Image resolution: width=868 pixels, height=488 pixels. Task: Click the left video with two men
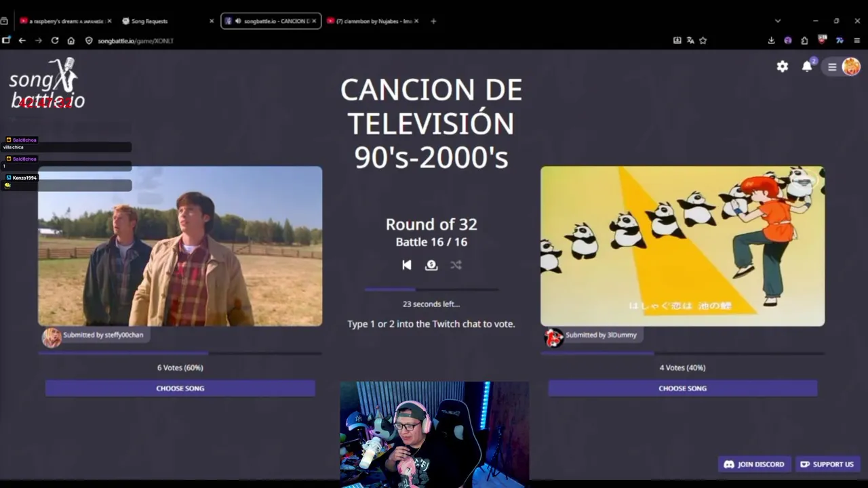180,246
